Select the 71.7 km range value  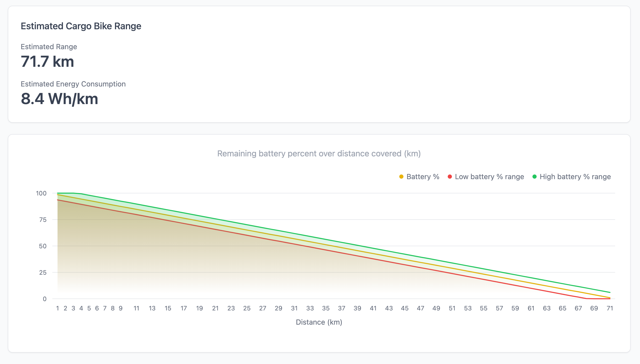pyautogui.click(x=47, y=62)
